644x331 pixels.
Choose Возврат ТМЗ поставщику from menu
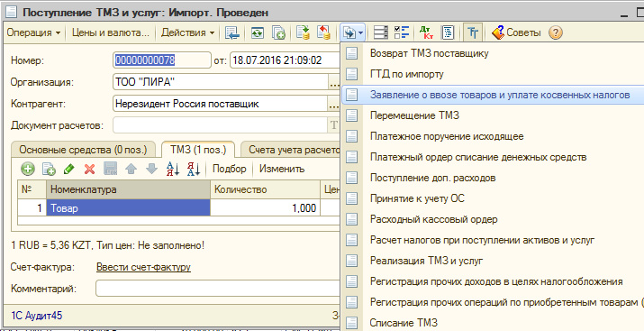click(493, 53)
